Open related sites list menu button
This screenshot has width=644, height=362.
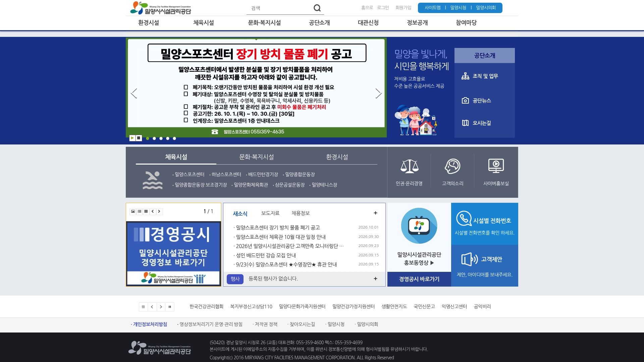click(143, 307)
